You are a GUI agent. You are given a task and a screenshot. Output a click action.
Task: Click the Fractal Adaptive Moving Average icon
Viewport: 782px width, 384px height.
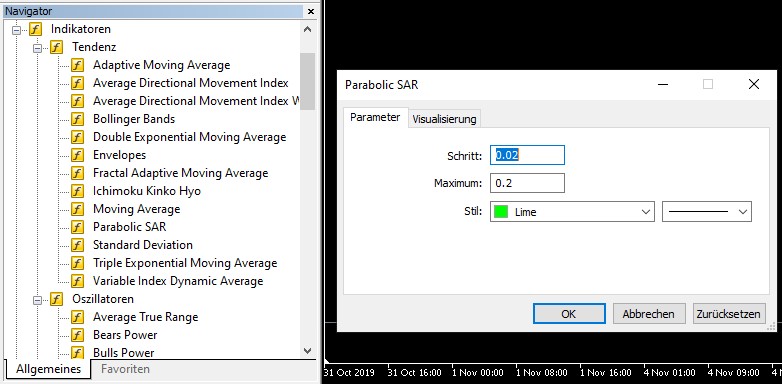click(x=77, y=173)
